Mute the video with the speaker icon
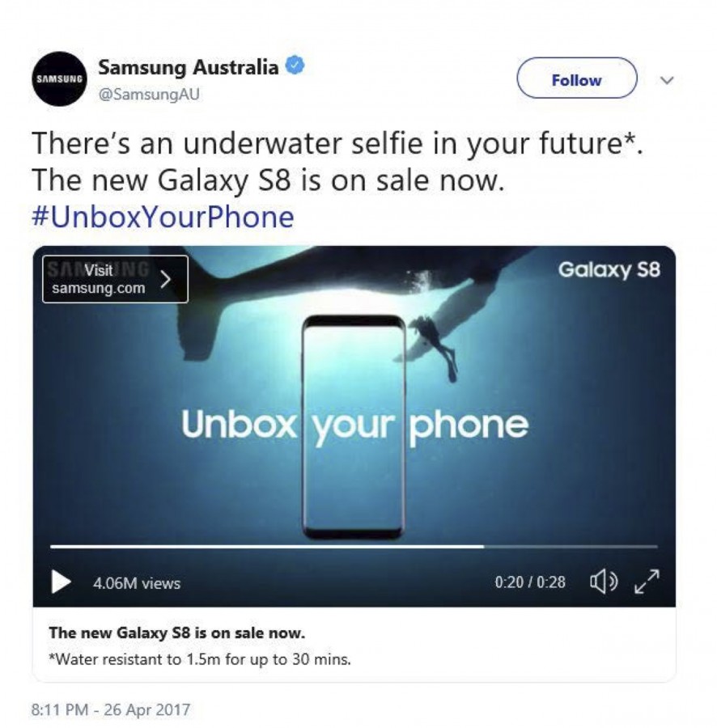Viewport: 717px width, 728px height. [x=604, y=582]
